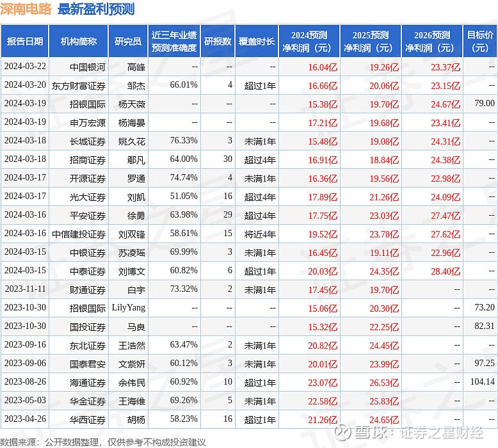This screenshot has width=498, height=448.
Task: Click researcher 鄢凡
Action: point(136,160)
